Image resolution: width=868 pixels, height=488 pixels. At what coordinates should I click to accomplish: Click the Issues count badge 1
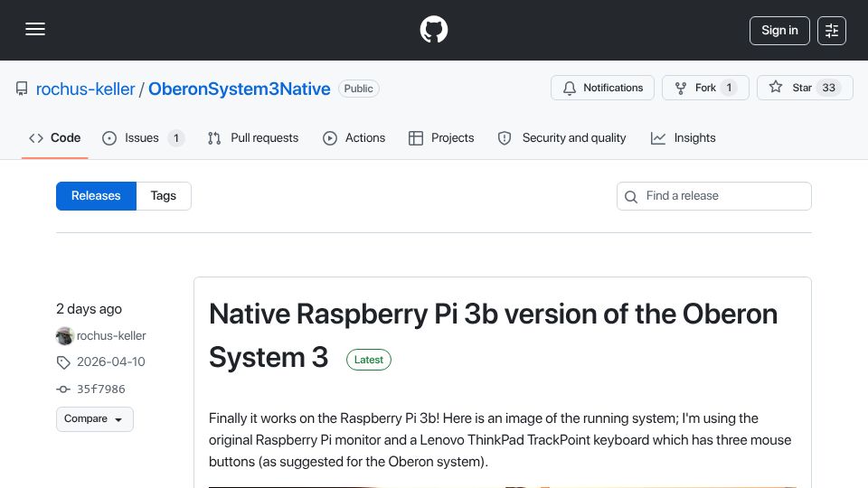(x=176, y=137)
